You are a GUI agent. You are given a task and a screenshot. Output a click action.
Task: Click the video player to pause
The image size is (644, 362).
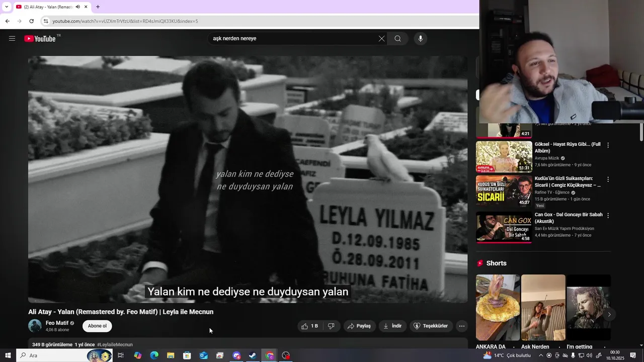[x=248, y=179]
